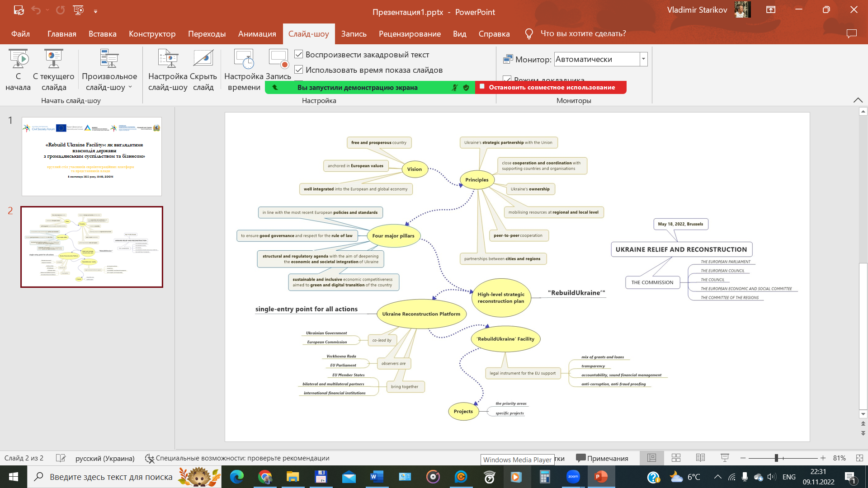Screen dimensions: 868x488
Task: Click accessibility check icon in status bar
Action: [x=150, y=458]
